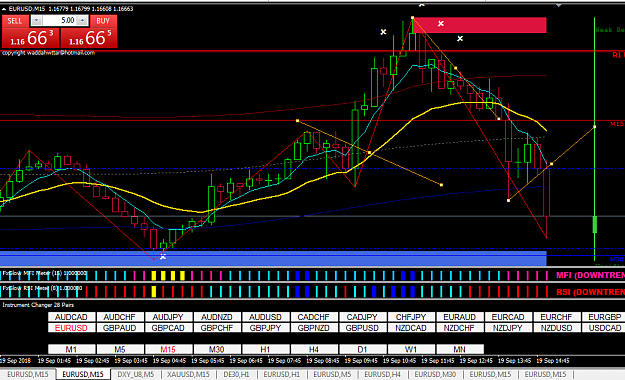
Task: Select the W1 weekly timeframe
Action: [x=411, y=349]
